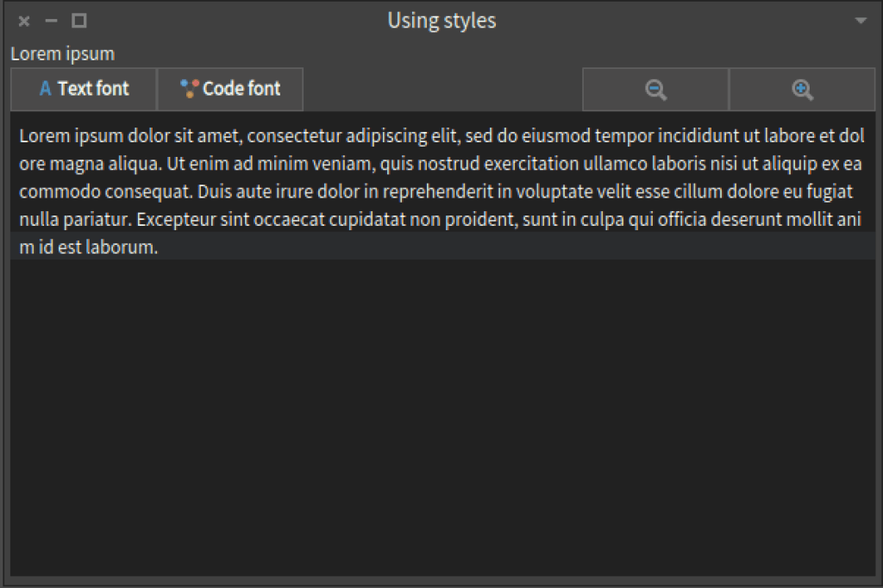Click the zoom in magnifier icon
The width and height of the screenshot is (883, 588).
coord(803,90)
